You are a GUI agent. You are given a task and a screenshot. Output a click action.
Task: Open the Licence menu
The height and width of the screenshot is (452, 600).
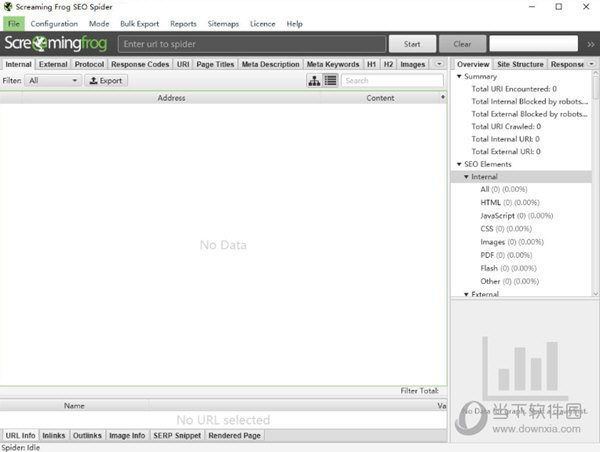click(x=262, y=24)
